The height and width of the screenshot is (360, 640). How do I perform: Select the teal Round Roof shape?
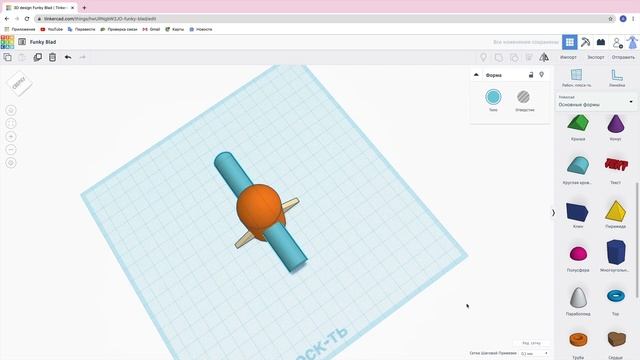(x=578, y=165)
